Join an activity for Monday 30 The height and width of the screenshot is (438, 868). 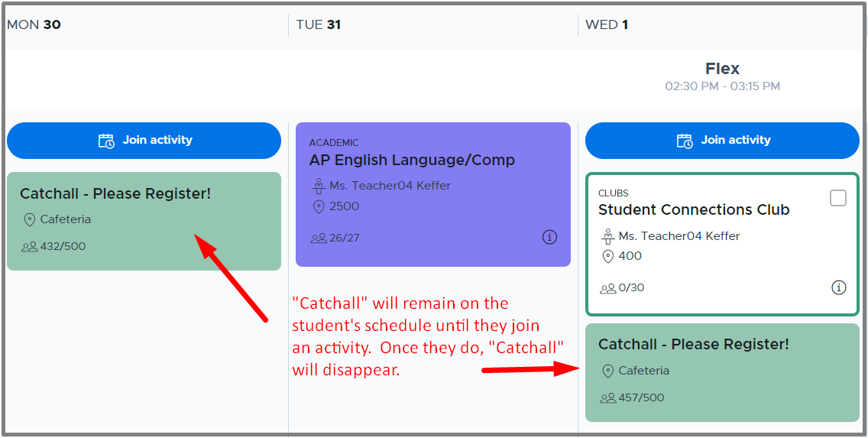click(x=144, y=141)
